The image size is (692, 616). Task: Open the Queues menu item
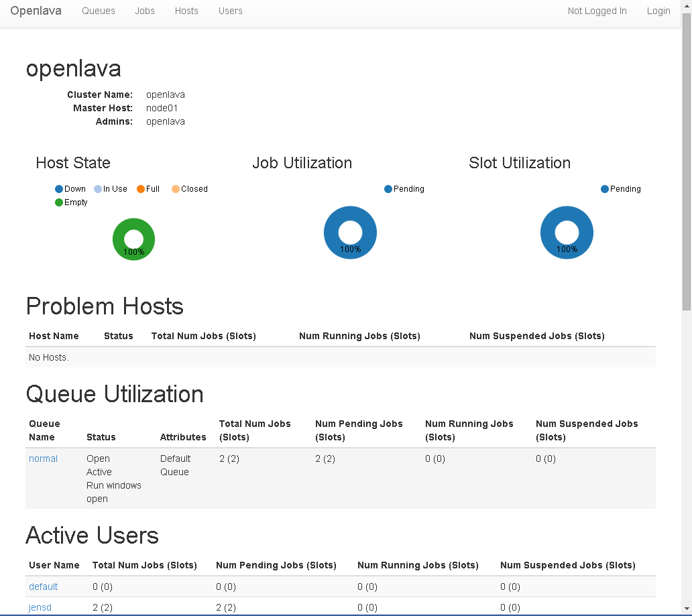(99, 11)
